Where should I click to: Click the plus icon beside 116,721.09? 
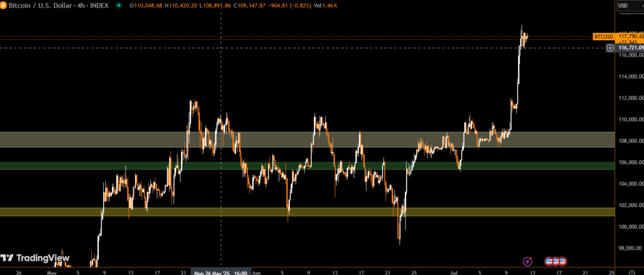click(609, 48)
